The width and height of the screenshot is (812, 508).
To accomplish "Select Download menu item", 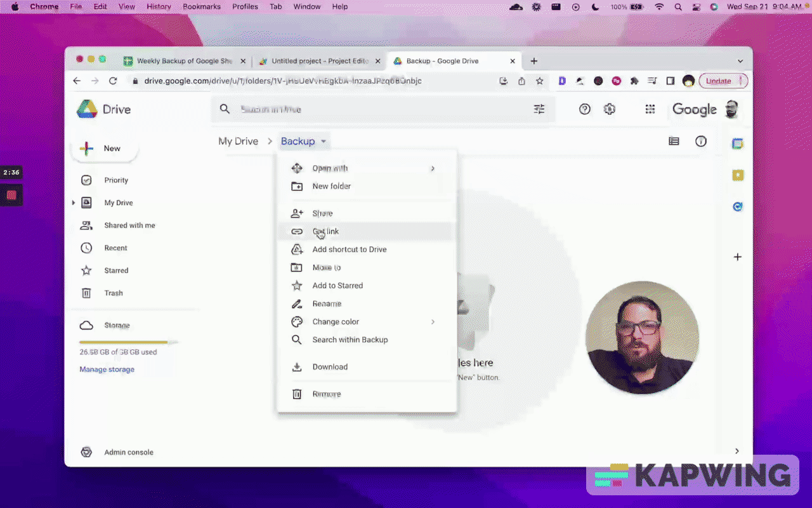I will coord(367,367).
